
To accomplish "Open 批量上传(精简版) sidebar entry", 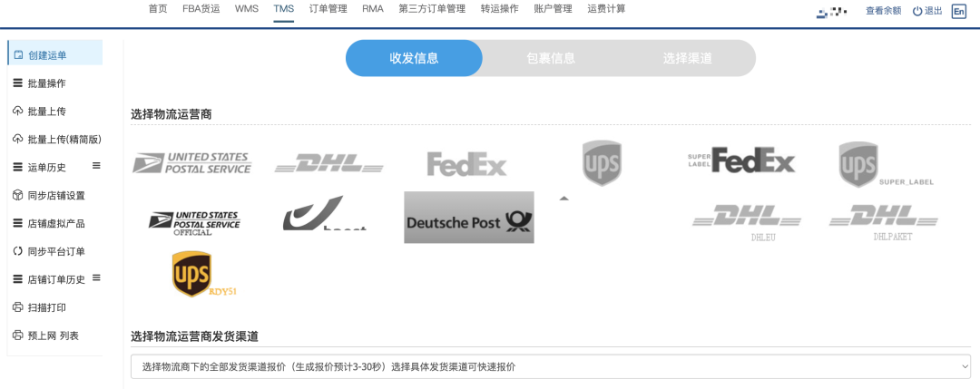I will (55, 140).
